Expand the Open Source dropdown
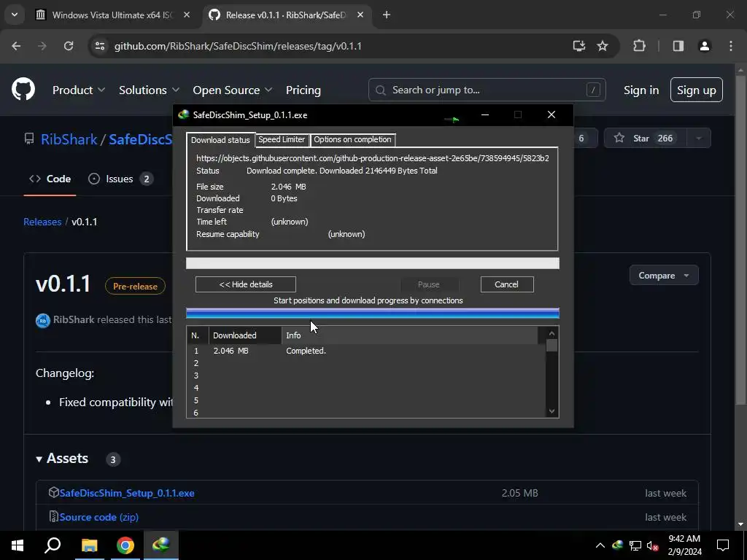This screenshot has width=747, height=560. click(x=233, y=90)
